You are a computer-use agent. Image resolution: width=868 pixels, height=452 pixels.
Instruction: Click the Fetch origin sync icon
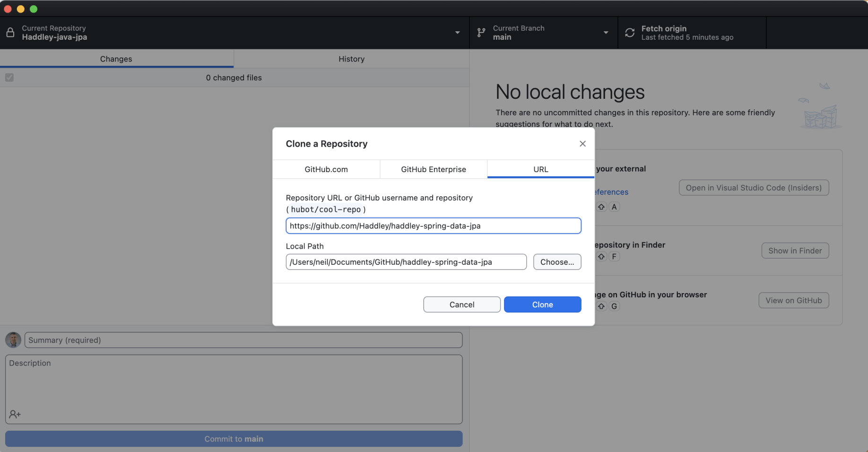(630, 33)
